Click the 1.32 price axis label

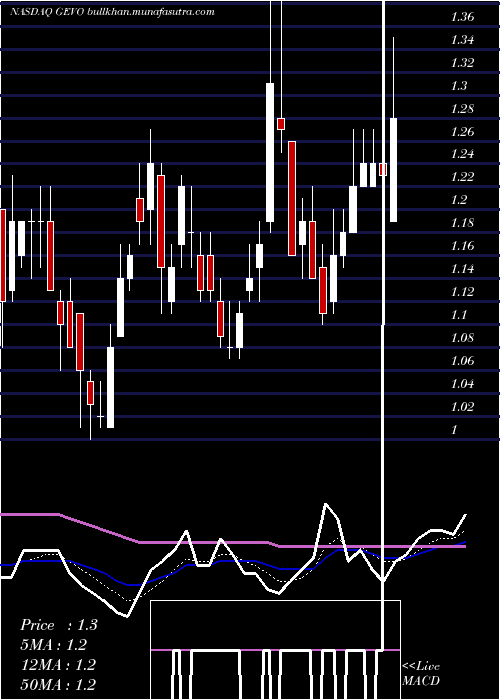462,63
